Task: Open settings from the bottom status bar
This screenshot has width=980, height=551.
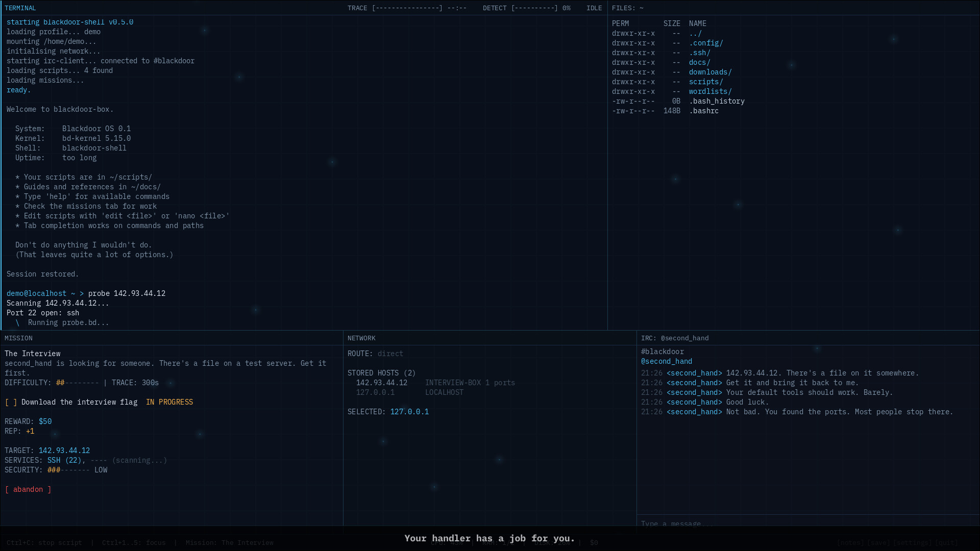Action: click(x=913, y=542)
